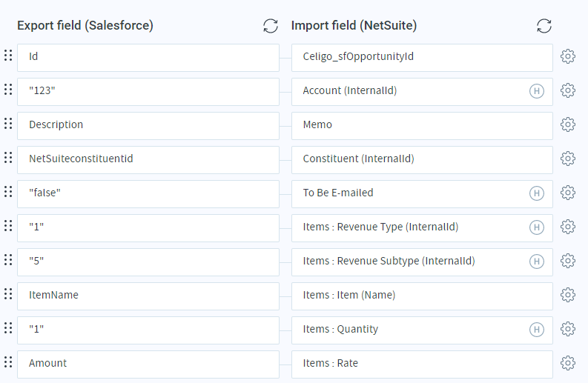
Task: Grab drag handle of the Description row
Action: coord(8,124)
